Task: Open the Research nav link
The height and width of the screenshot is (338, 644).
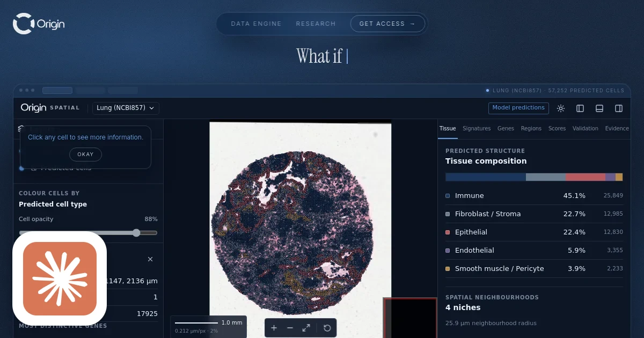Action: click(x=316, y=24)
